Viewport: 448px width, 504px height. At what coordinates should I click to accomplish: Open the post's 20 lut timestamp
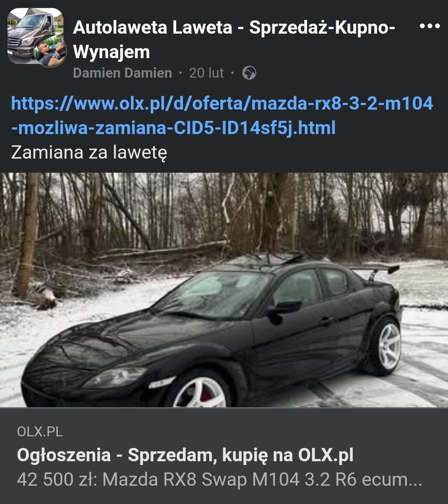[206, 73]
